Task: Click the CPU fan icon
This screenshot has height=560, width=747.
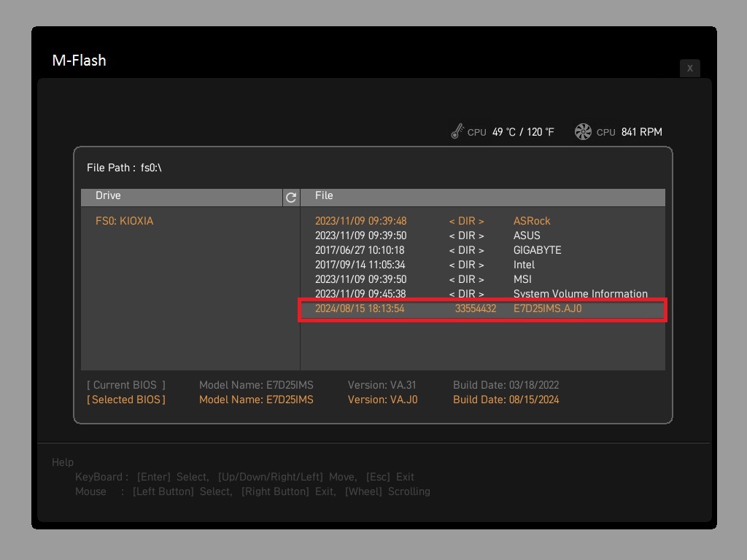Action: [x=583, y=132]
